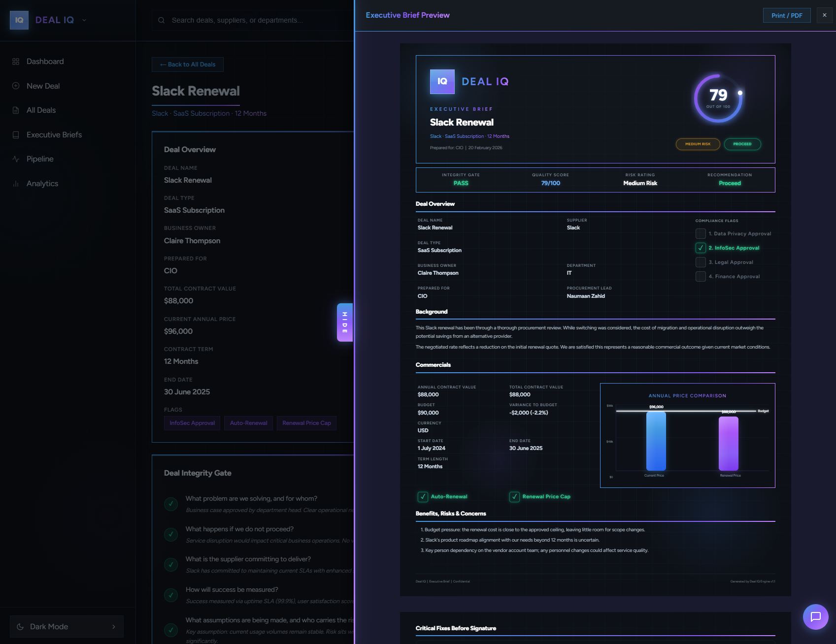This screenshot has height=644, width=836.
Task: Click the '1 July 2024' start date
Action: (432, 448)
